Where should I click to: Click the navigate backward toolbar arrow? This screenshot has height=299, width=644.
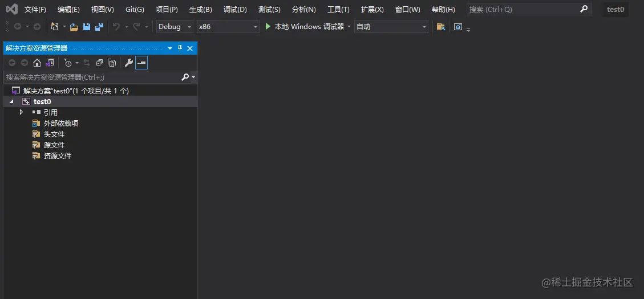click(18, 27)
